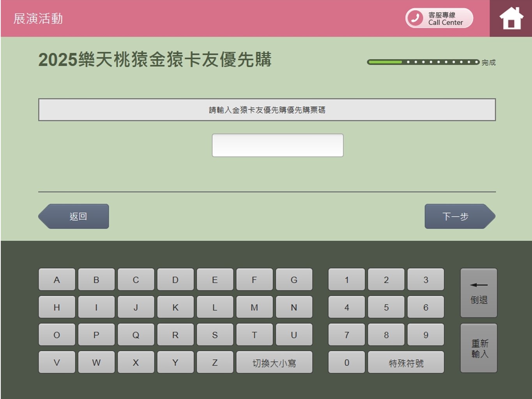This screenshot has height=399, width=532.
Task: Tap the letter E key
Action: (215, 279)
